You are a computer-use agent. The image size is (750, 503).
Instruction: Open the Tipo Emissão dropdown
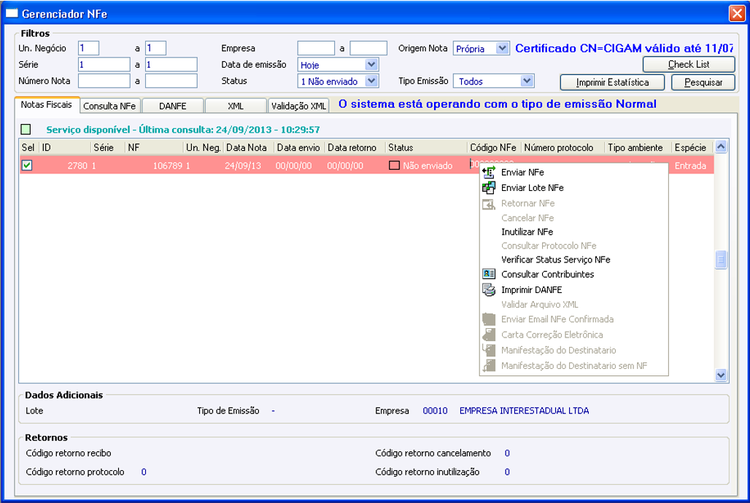pyautogui.click(x=527, y=81)
